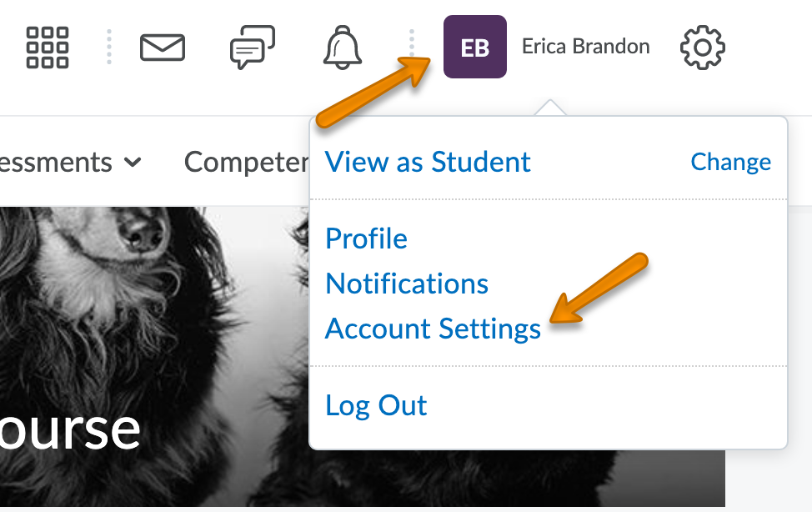Click the Change role link
Screen dimensions: 812x512
pos(730,162)
